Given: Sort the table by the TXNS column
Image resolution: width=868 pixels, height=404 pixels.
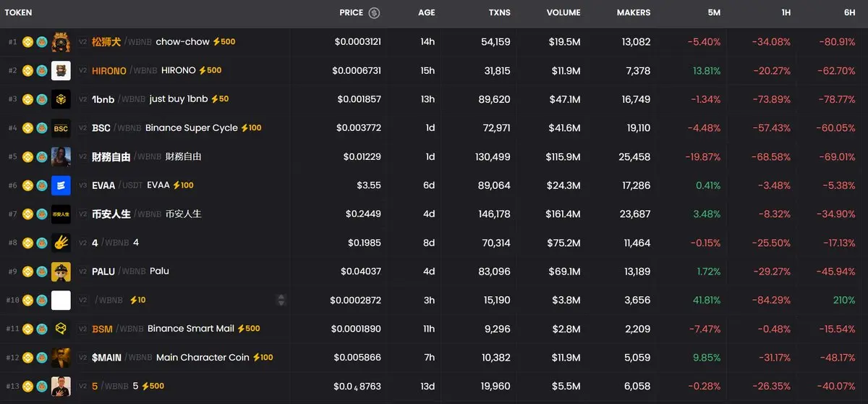Looking at the screenshot, I should coord(499,12).
